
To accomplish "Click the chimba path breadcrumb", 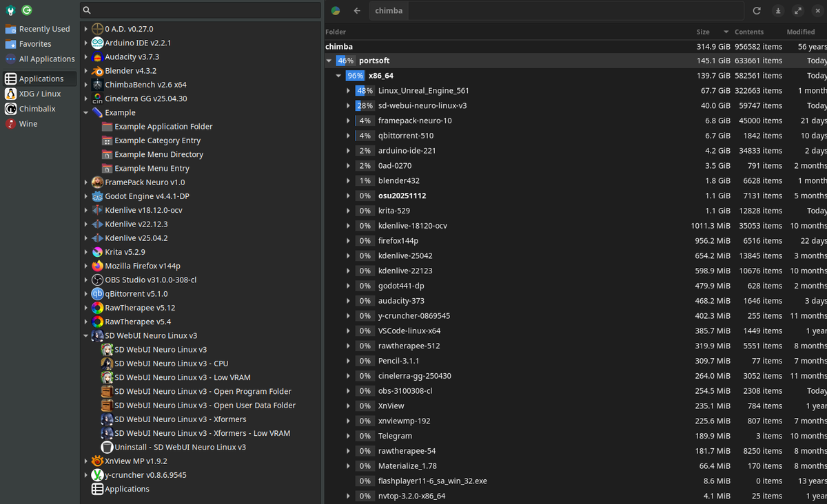I will coord(389,11).
